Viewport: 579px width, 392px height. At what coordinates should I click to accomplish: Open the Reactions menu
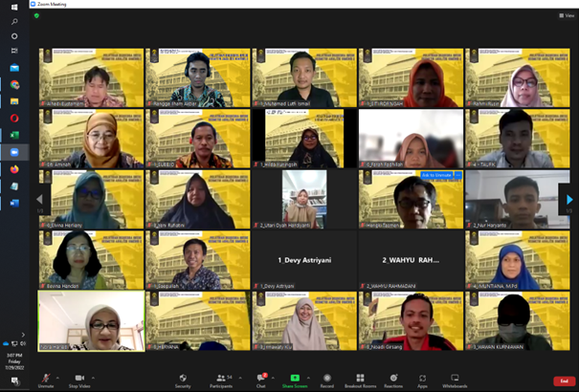click(x=393, y=381)
